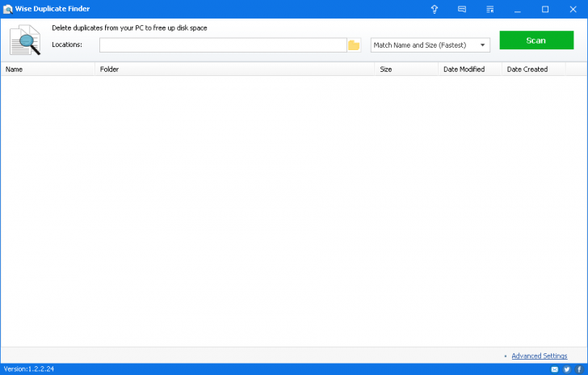Sort by the Name column header
The width and height of the screenshot is (588, 375).
48,69
